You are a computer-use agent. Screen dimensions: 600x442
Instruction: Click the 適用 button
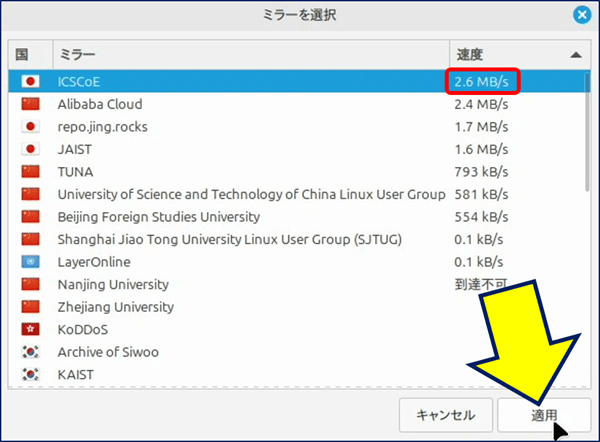pos(544,415)
